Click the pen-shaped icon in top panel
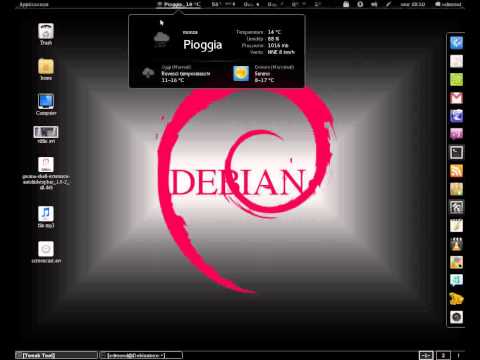The height and width of the screenshot is (360, 480). (388, 4)
